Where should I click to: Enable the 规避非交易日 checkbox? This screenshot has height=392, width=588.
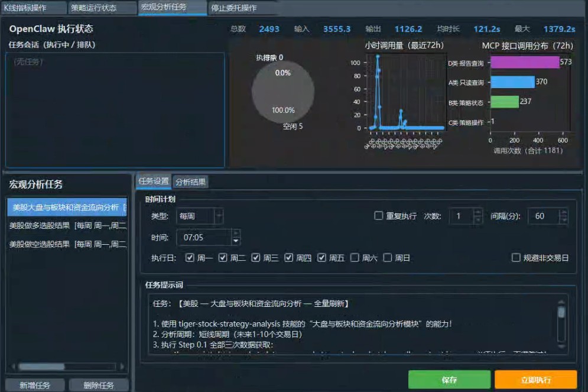[516, 258]
